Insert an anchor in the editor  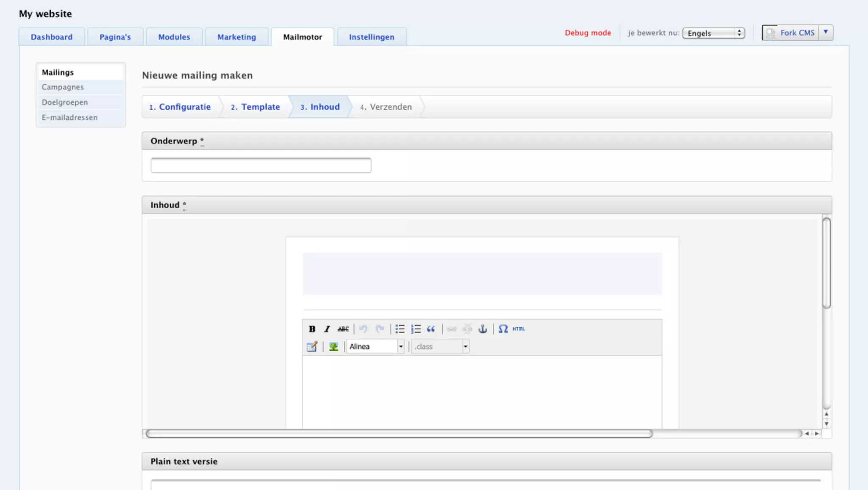482,329
